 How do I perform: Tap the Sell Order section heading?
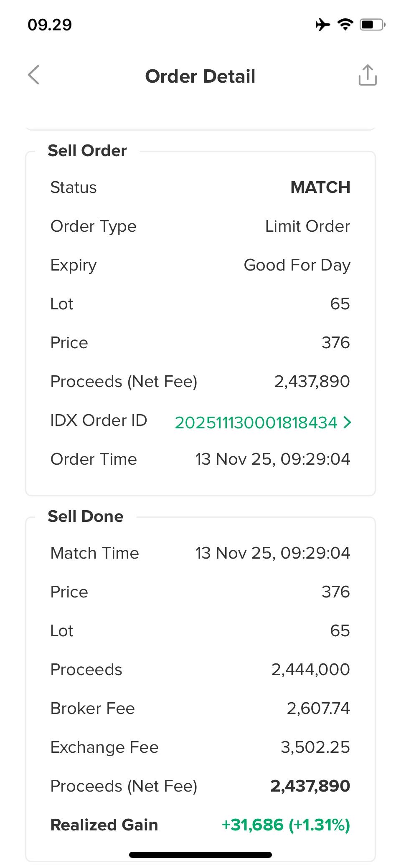pyautogui.click(x=87, y=151)
